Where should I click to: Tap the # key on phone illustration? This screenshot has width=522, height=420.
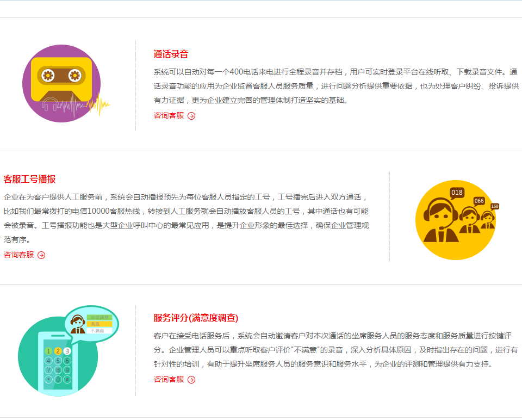coord(67,379)
